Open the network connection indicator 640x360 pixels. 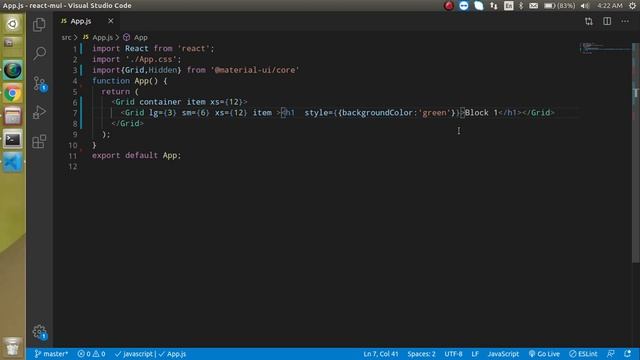(x=493, y=6)
